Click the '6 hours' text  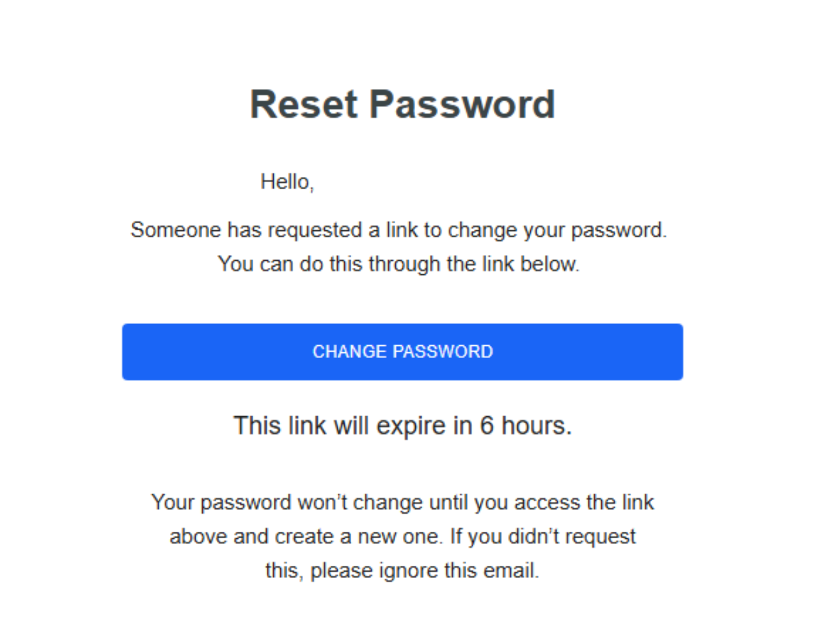click(x=526, y=426)
